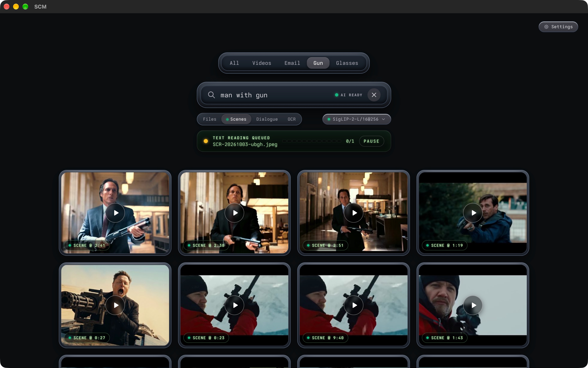Play the scene at 1:43

click(x=473, y=305)
